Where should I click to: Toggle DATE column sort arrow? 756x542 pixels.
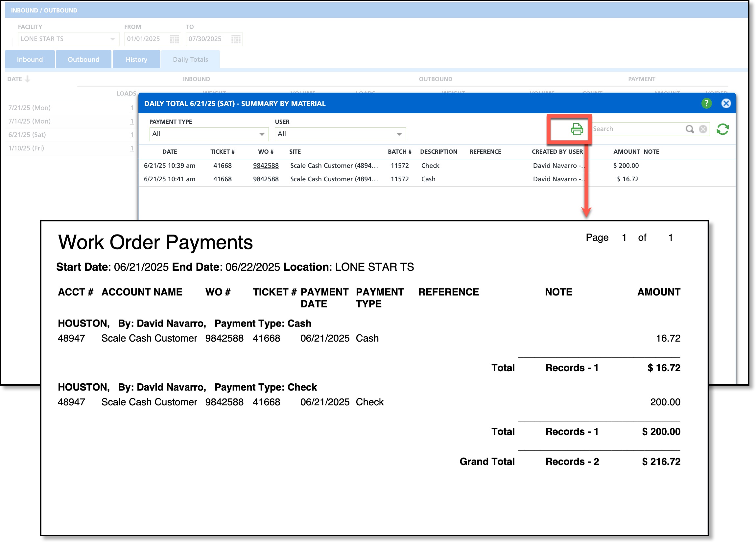[x=28, y=79]
